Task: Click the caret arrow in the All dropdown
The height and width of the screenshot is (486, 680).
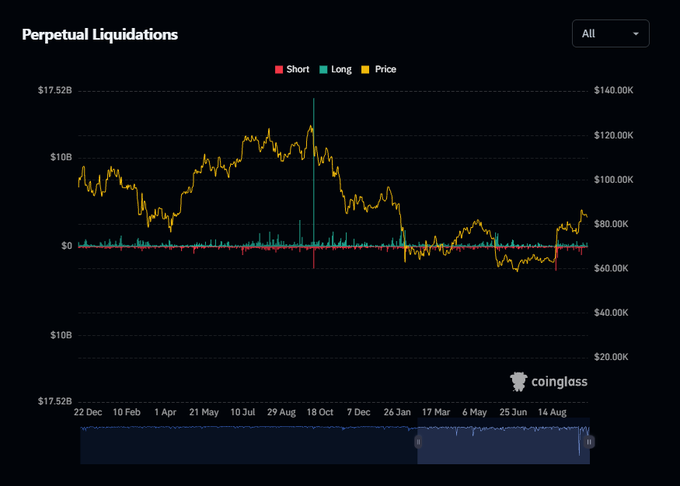Action: tap(636, 34)
